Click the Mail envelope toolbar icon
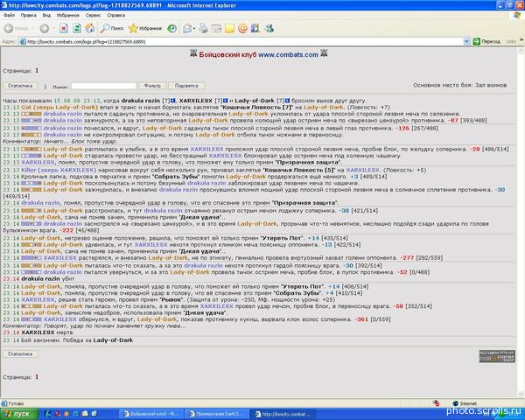Image resolution: width=525 pixels, height=420 pixels. (187, 29)
